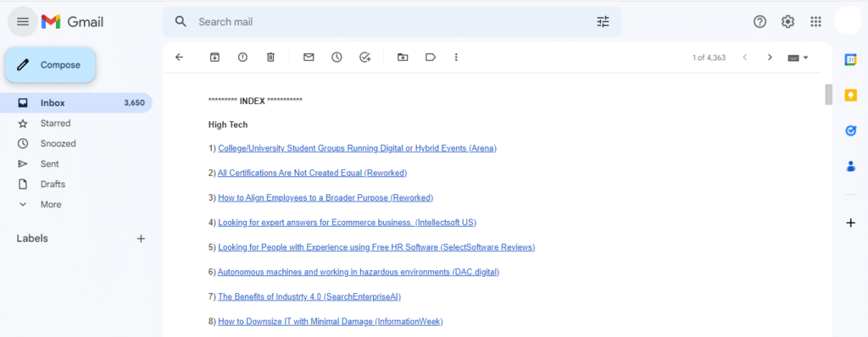Image resolution: width=868 pixels, height=337 pixels.
Task: Open input tools keyboard dropdown
Action: [798, 58]
